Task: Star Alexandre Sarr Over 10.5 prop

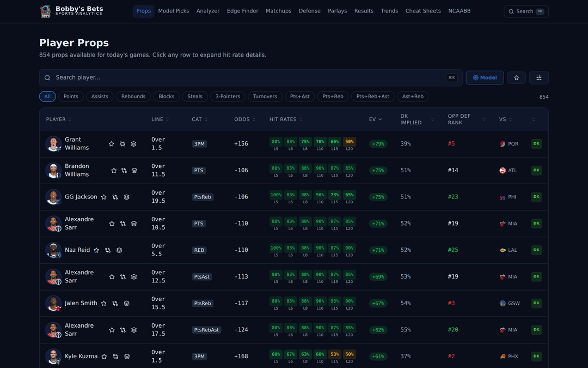Action: click(x=112, y=224)
